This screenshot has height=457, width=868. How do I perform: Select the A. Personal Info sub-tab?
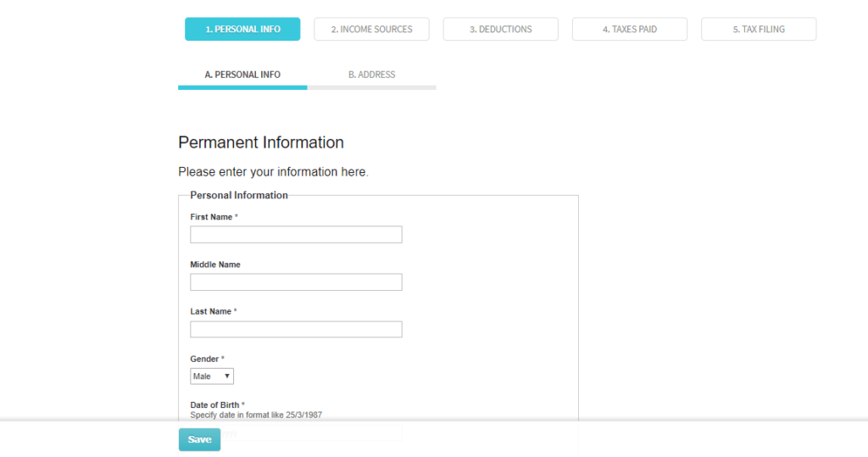click(x=242, y=75)
